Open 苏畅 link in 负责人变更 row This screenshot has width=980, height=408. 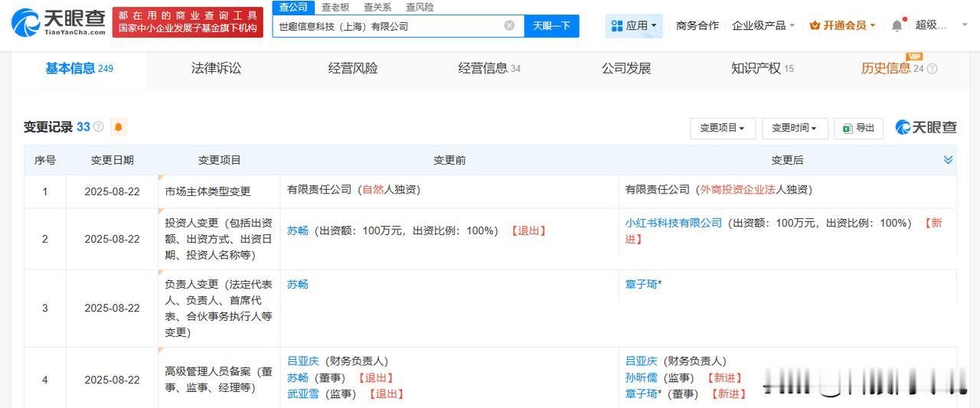298,284
